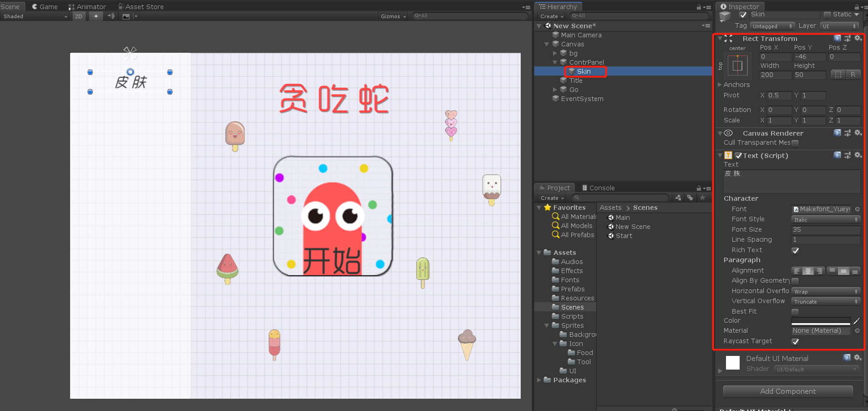Open Font object picker circle
This screenshot has width=868, height=411.
pyautogui.click(x=857, y=209)
